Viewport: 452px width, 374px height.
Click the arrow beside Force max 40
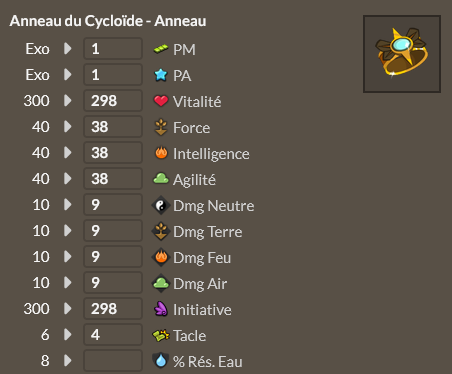[x=68, y=126]
